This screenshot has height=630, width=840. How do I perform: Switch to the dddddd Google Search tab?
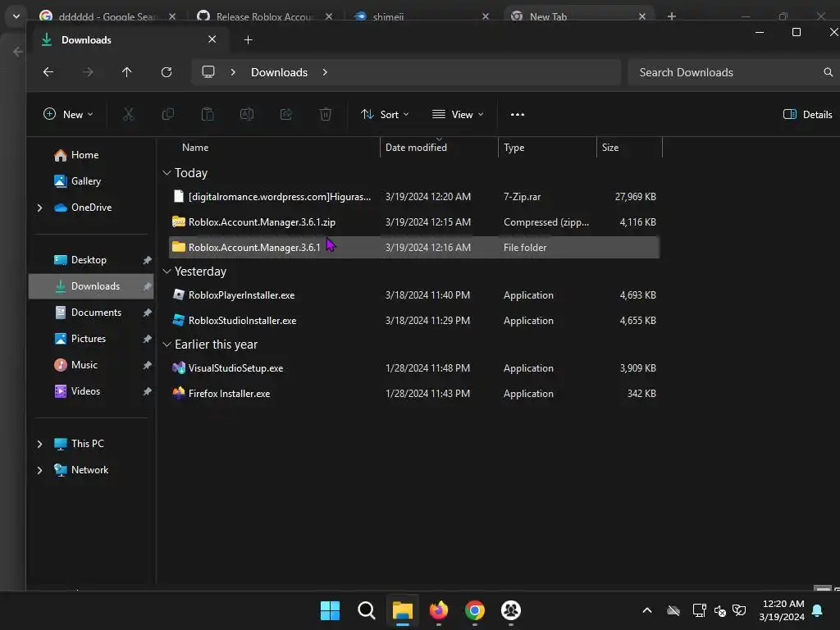tap(107, 16)
